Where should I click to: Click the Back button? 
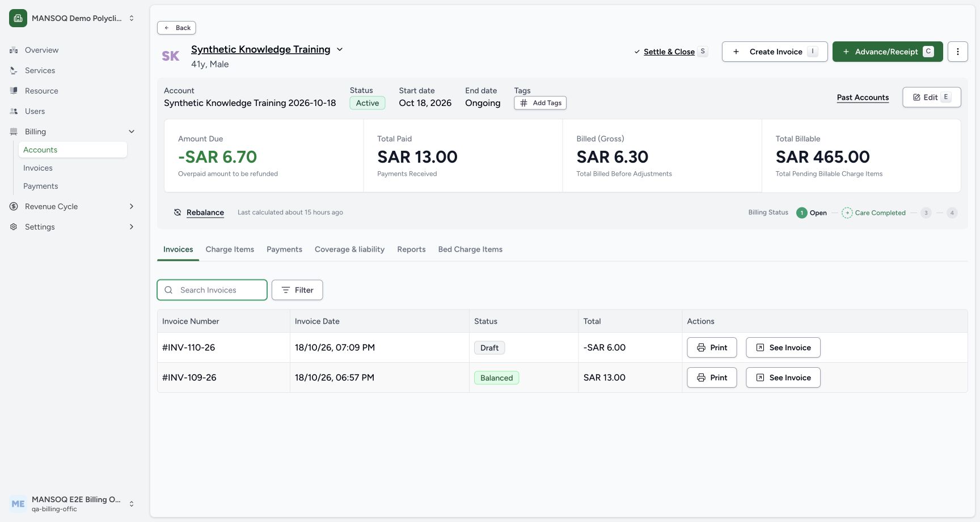(176, 28)
